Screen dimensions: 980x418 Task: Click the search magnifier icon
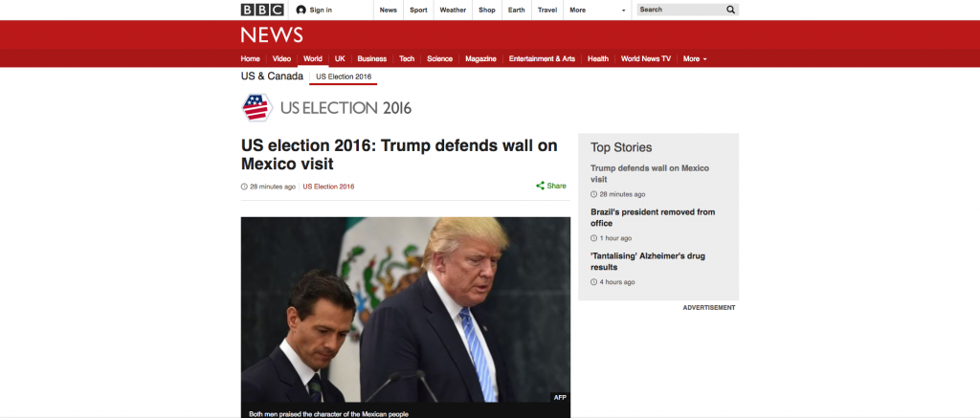click(730, 10)
